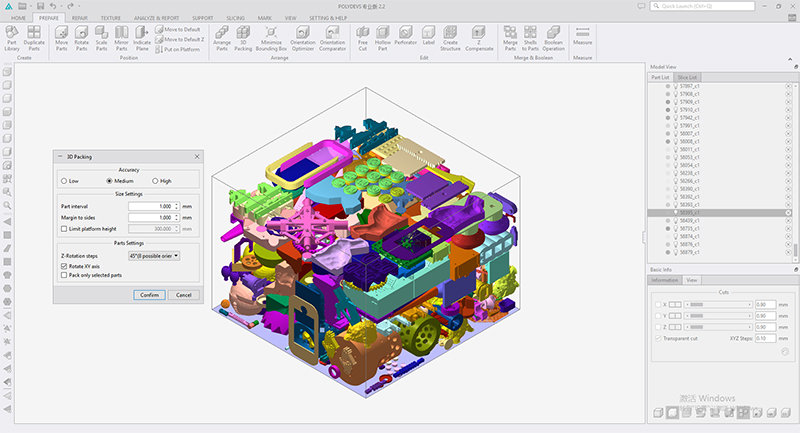800x433 pixels.
Task: Select Low accuracy radio button
Action: tap(64, 181)
